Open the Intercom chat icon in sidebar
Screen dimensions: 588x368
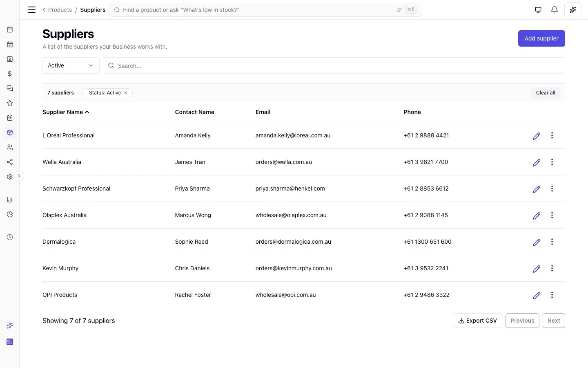point(10,342)
